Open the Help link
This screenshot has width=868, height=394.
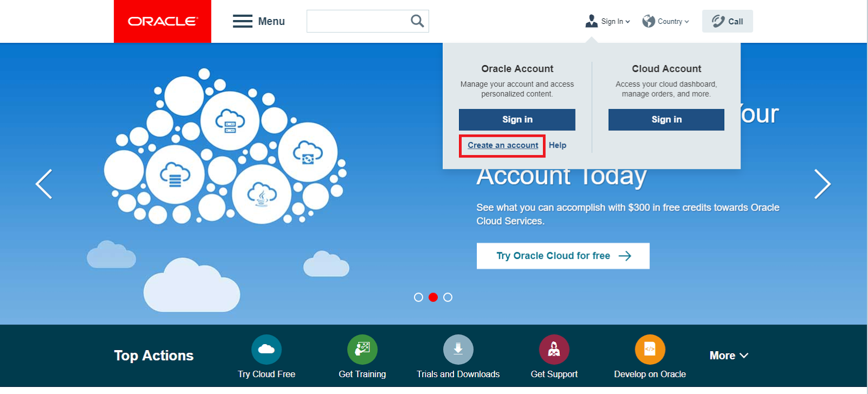[x=557, y=145]
